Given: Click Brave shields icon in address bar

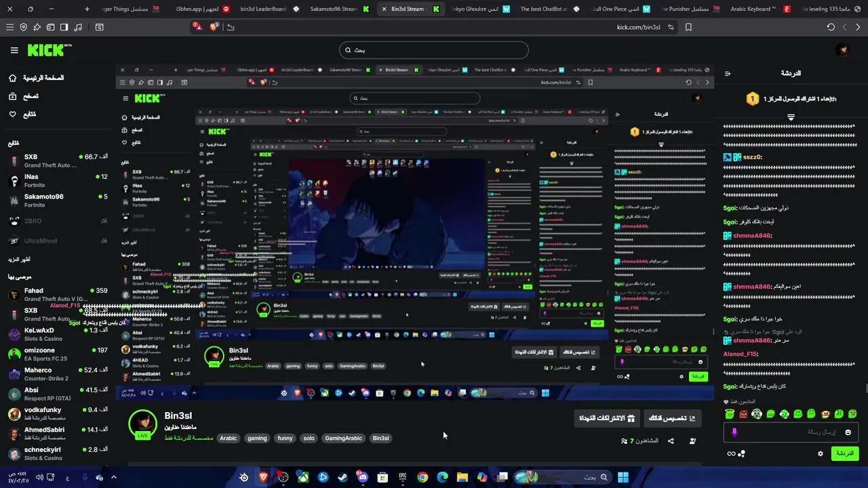Looking at the screenshot, I should tap(215, 27).
